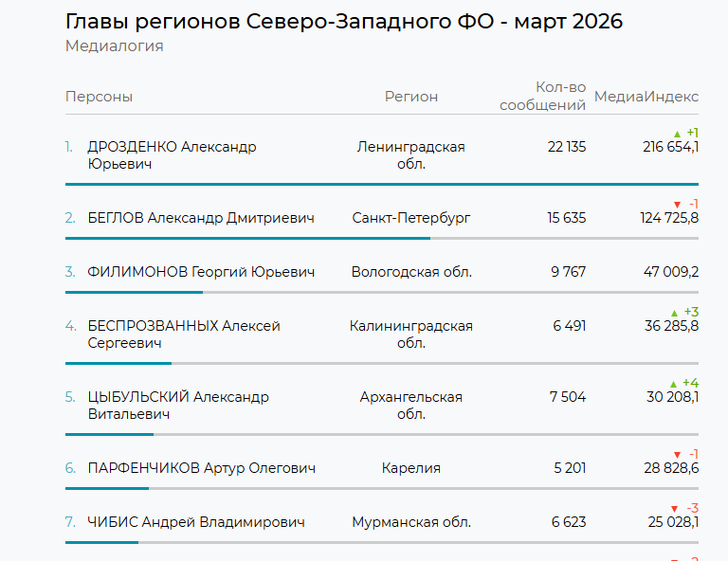Click the green up arrow beside +1
728x561 pixels.
677,134
